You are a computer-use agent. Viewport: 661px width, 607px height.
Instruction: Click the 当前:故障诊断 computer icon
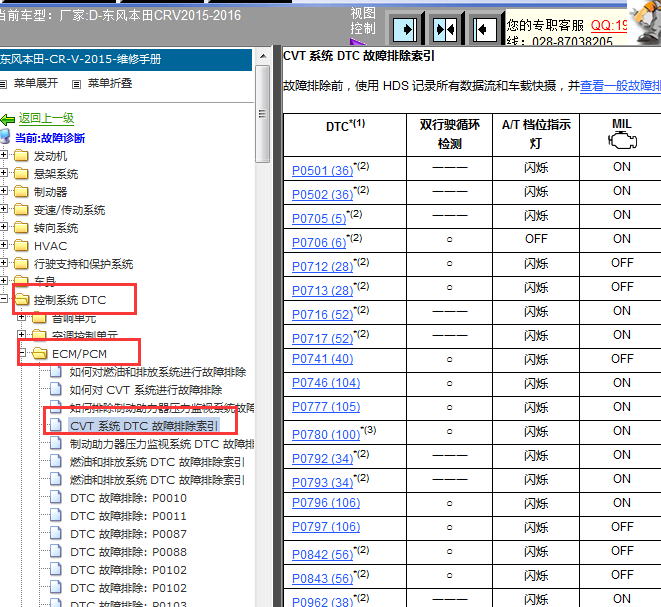(x=5, y=137)
